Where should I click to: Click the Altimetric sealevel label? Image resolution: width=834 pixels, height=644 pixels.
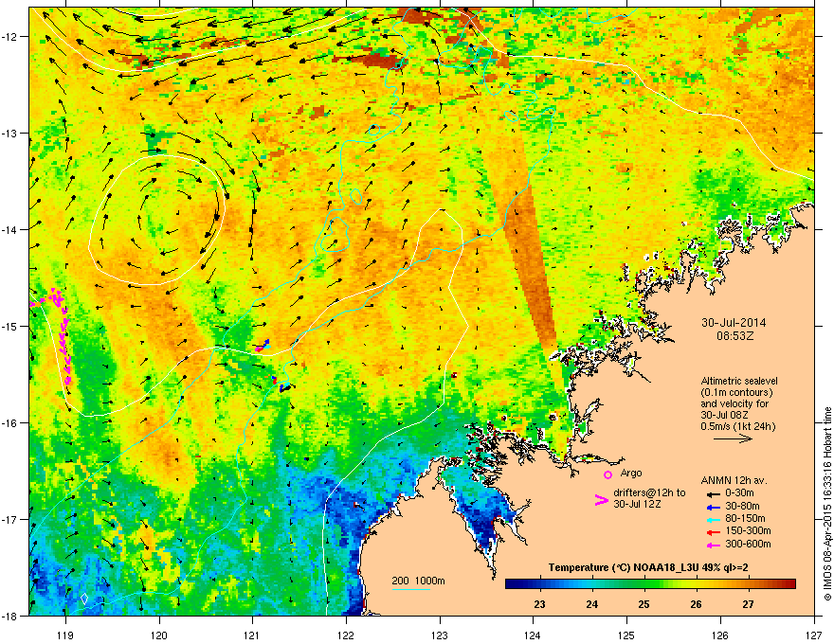pyautogui.click(x=739, y=381)
